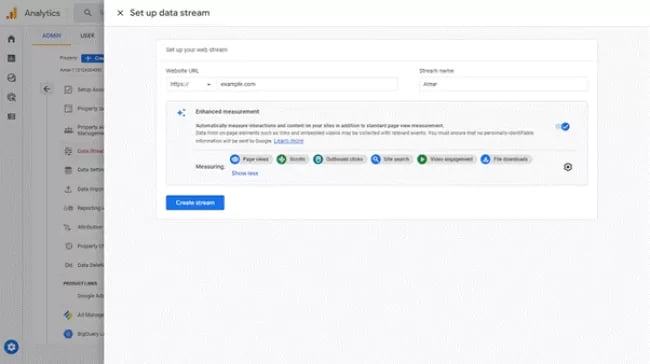Click the Scrolls measurement chip
Viewport: 650px width, 364px height.
[x=292, y=159]
